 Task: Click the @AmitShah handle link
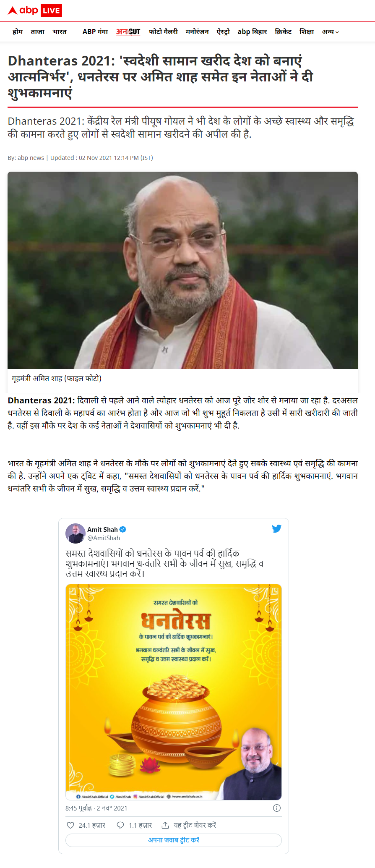(104, 538)
